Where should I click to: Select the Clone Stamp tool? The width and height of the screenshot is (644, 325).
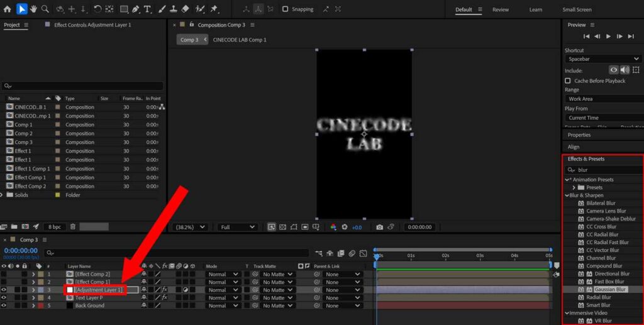click(x=174, y=9)
